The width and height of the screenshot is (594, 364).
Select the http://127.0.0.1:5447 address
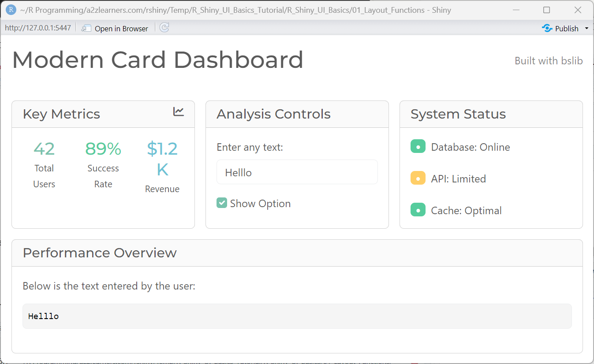[x=37, y=27]
